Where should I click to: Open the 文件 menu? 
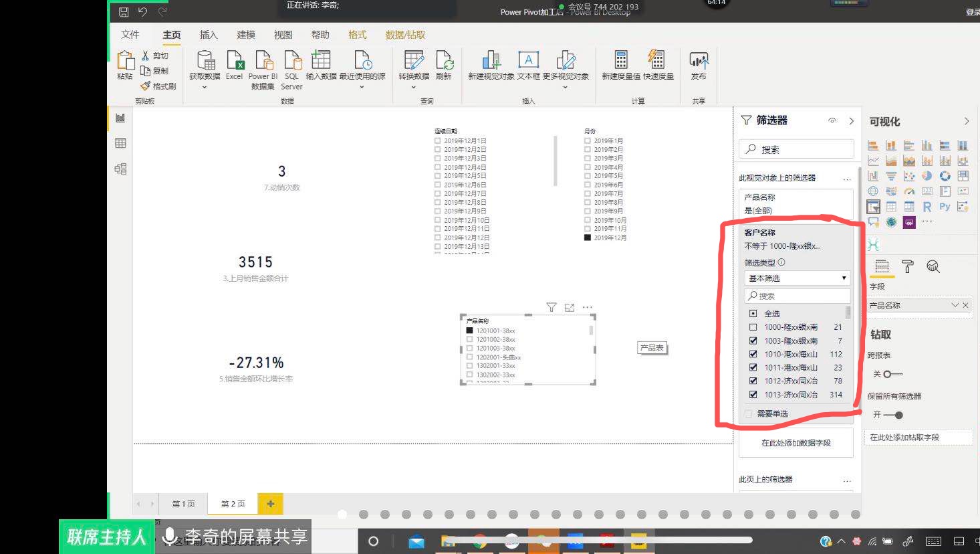(130, 35)
